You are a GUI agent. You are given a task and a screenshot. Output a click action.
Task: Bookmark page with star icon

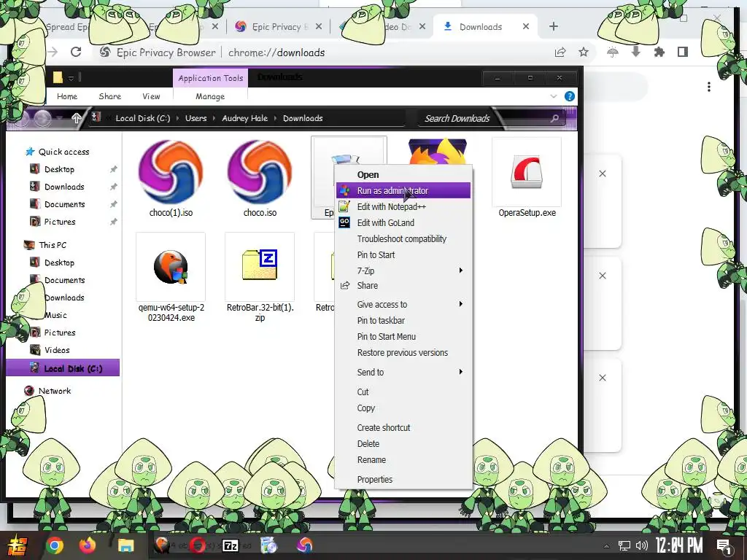pos(584,52)
